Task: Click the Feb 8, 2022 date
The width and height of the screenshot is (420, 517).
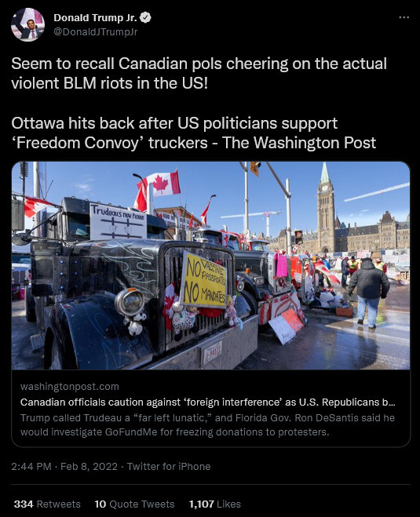Action: 89,467
